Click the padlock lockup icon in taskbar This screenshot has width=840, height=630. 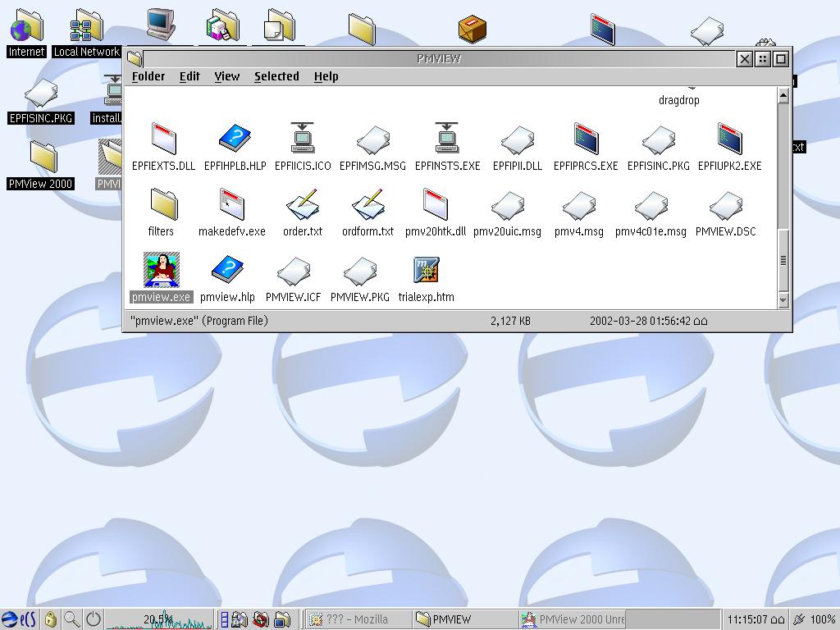point(51,619)
